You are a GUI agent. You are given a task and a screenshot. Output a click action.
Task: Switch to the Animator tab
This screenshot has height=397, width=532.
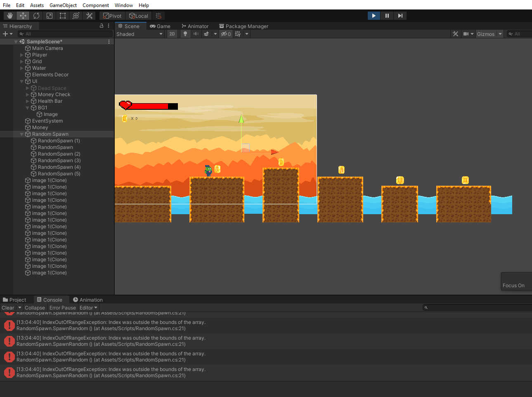195,26
